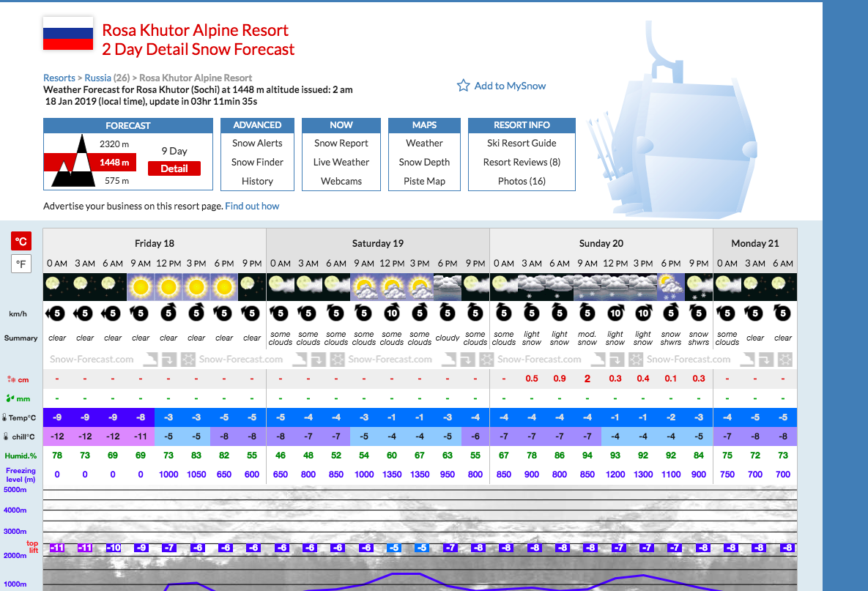Open the Resorts breadcrumb link
The image size is (868, 591).
click(59, 78)
